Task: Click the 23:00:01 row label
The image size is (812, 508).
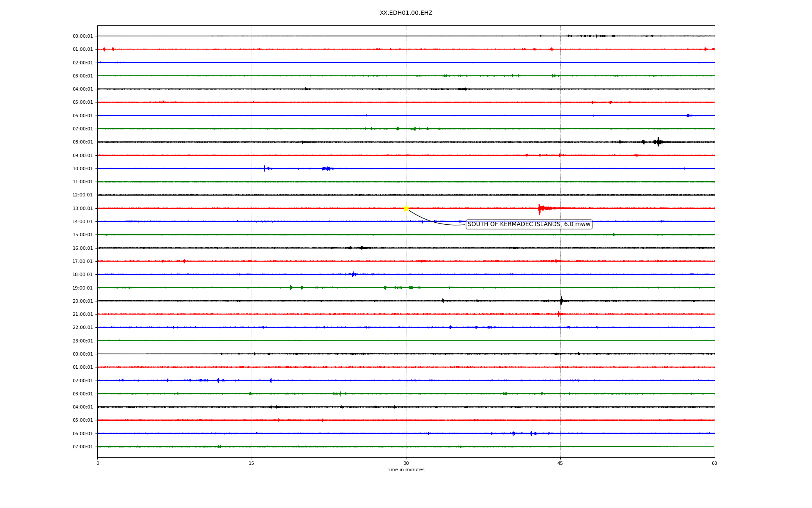Action: click(82, 341)
